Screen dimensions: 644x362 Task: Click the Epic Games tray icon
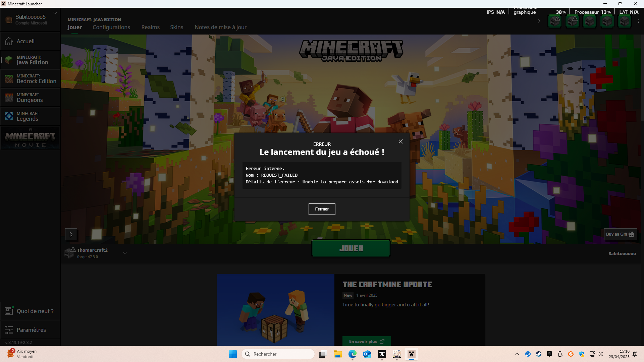click(x=549, y=354)
